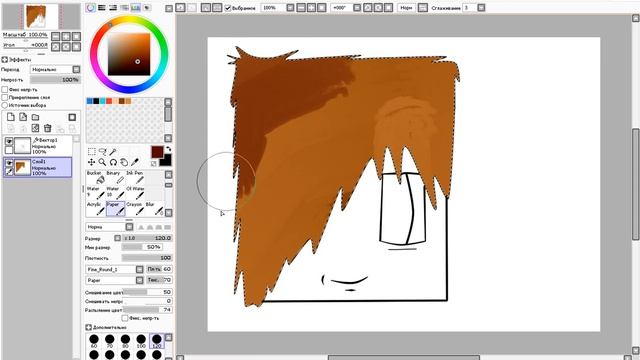Toggle the Выбранное checkbox in toolbar
This screenshot has width=640, height=360.
pos(228,8)
